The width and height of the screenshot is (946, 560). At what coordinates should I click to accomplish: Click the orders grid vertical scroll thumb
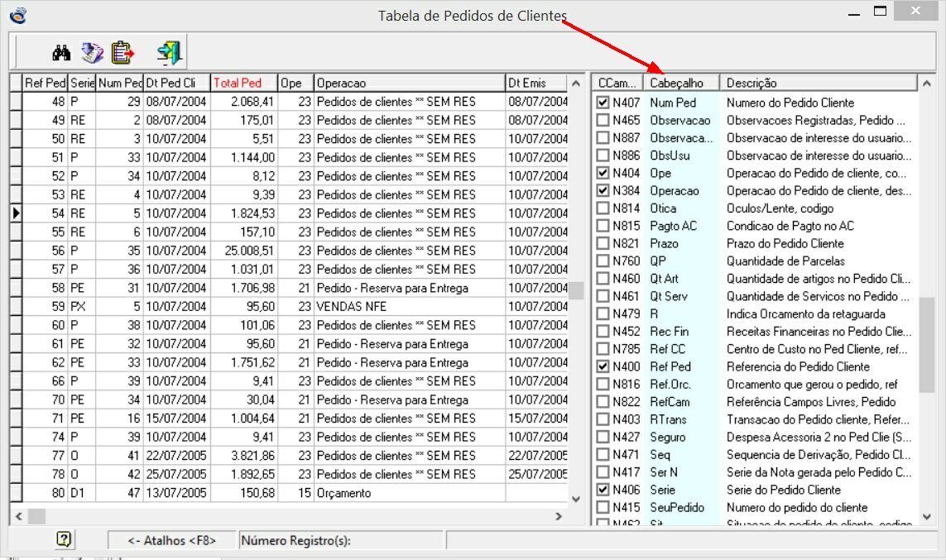(x=576, y=290)
